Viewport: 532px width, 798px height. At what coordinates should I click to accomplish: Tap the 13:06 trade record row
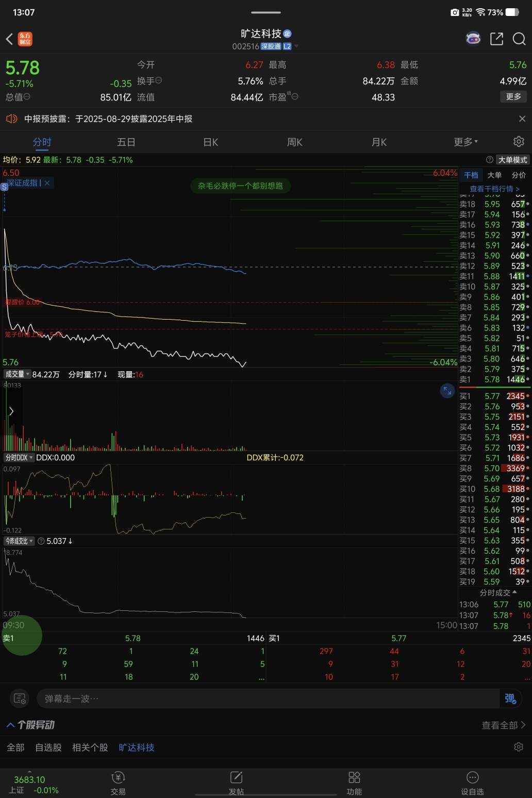tap(495, 604)
